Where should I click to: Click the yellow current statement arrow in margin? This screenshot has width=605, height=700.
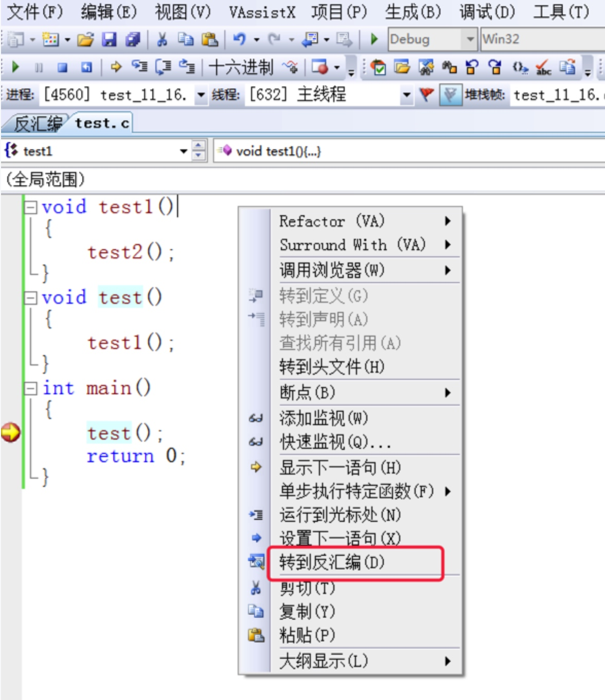click(10, 432)
